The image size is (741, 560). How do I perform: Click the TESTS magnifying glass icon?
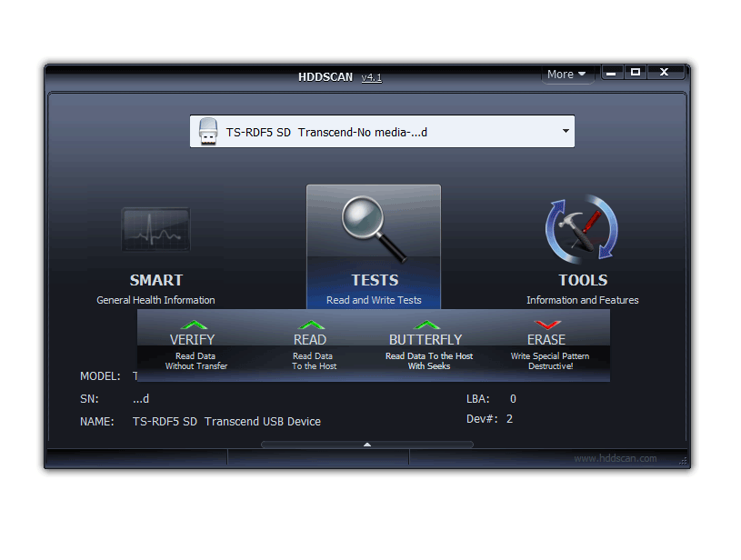point(373,229)
